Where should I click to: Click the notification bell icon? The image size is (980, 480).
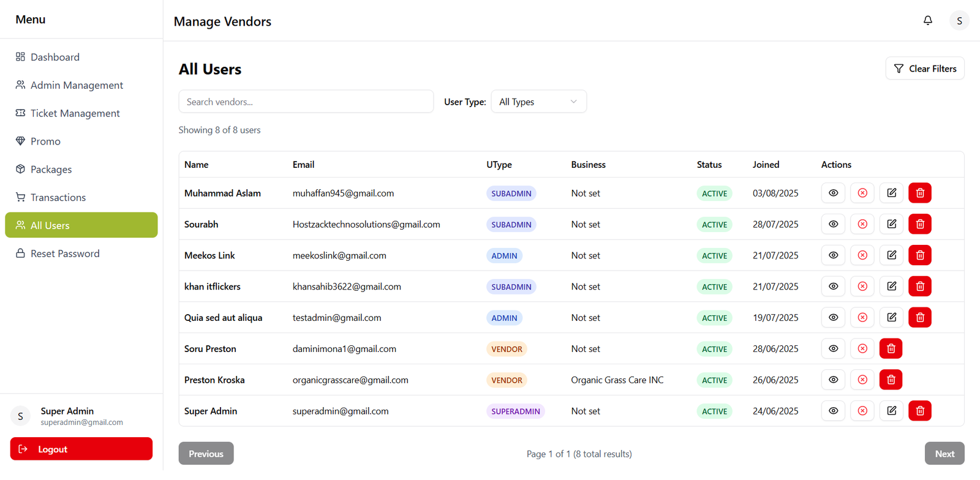[x=928, y=20]
